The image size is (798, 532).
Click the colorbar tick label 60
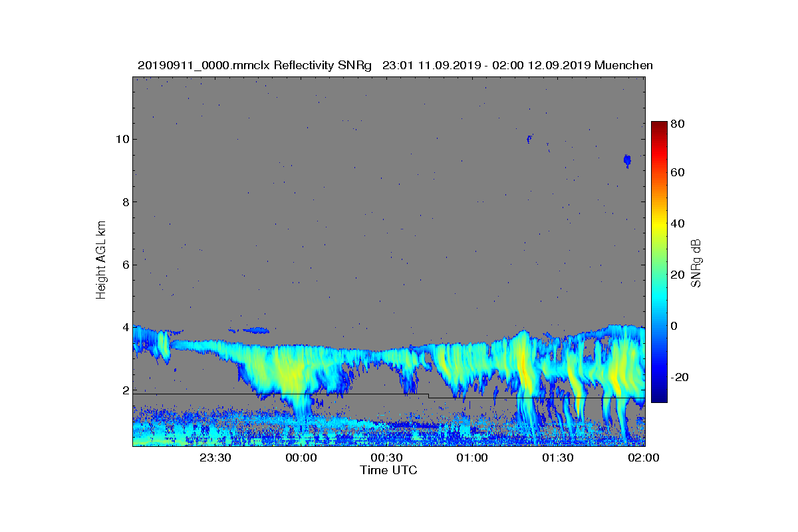pyautogui.click(x=678, y=173)
